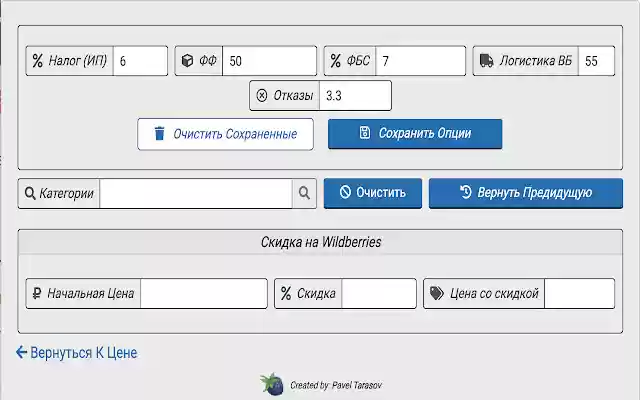Click the Очистить Сохраненные button
640x400 pixels.
[226, 134]
